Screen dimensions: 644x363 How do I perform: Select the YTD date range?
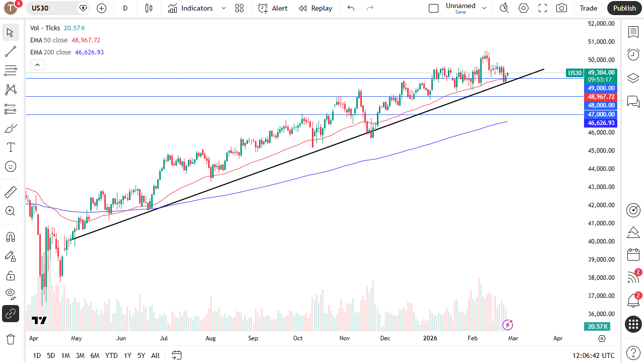[111, 355]
